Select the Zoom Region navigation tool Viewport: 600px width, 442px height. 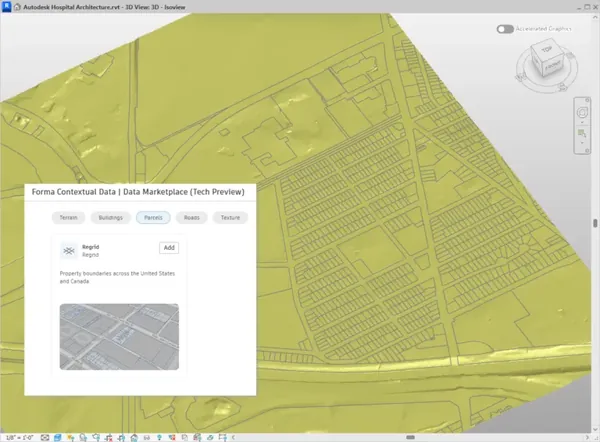(x=582, y=133)
